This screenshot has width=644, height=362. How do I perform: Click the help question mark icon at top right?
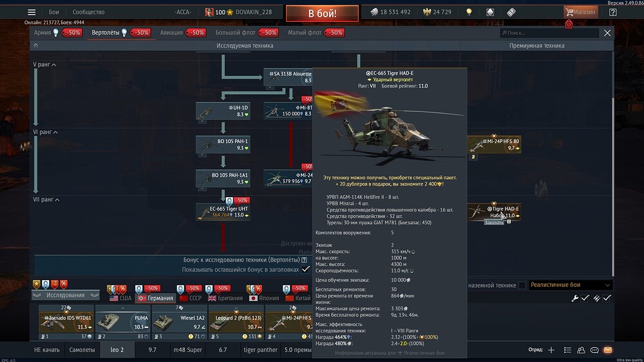(612, 12)
